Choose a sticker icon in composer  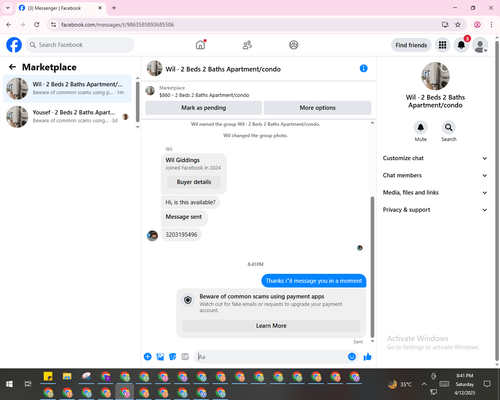(173, 357)
